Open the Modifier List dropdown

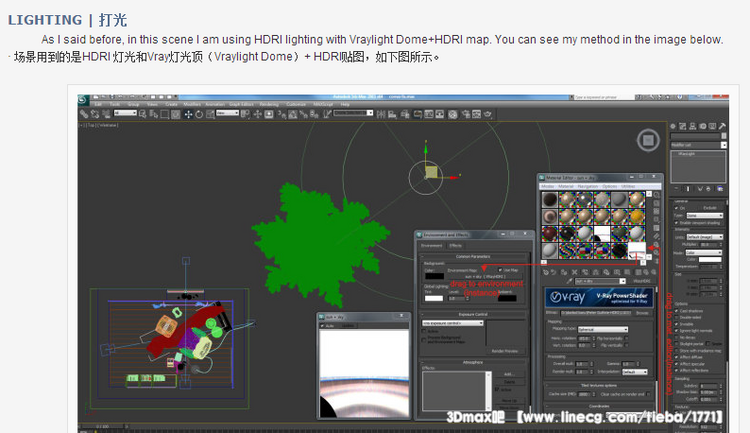tap(699, 145)
